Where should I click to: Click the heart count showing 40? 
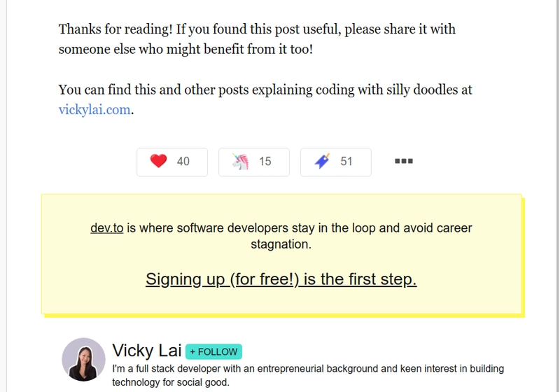183,162
